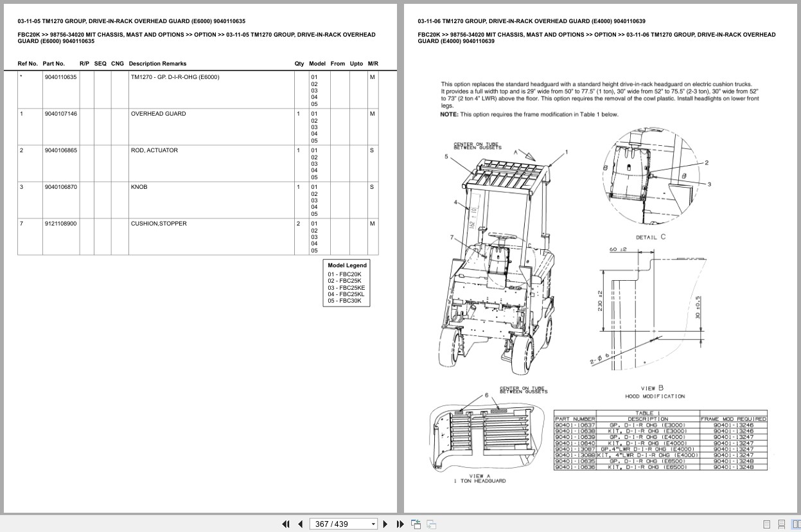Select OVERHEAD GUARD description
This screenshot has width=801, height=532.
click(x=158, y=114)
